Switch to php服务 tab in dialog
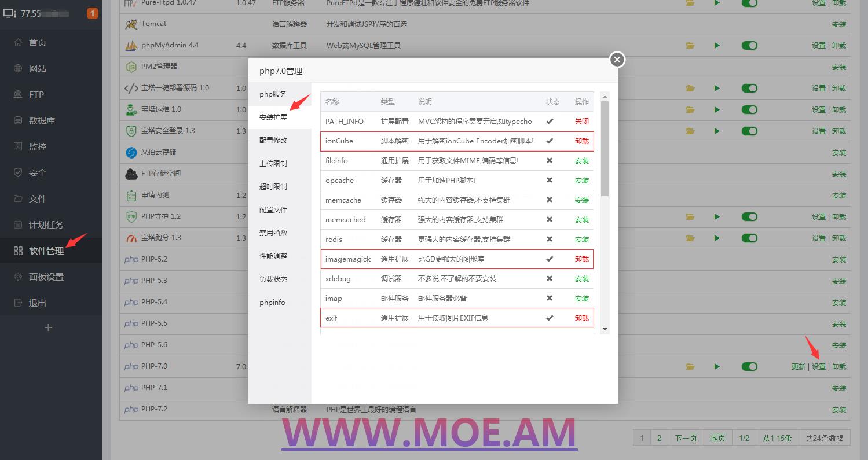This screenshot has width=868, height=460. pyautogui.click(x=280, y=94)
